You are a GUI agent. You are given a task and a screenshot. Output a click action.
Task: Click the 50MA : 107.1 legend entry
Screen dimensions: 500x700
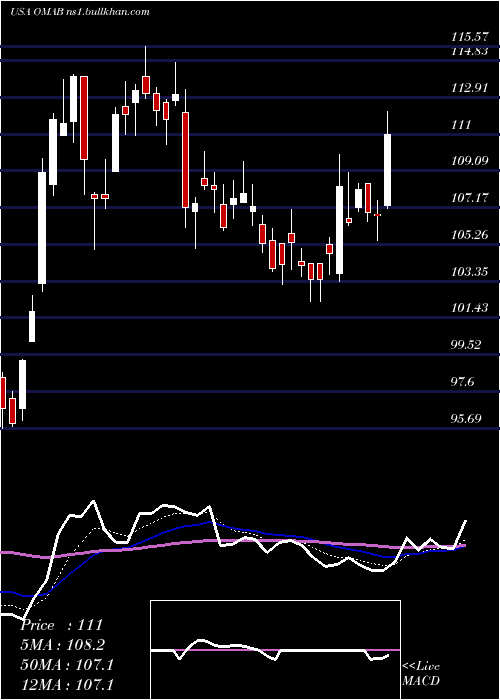67,664
